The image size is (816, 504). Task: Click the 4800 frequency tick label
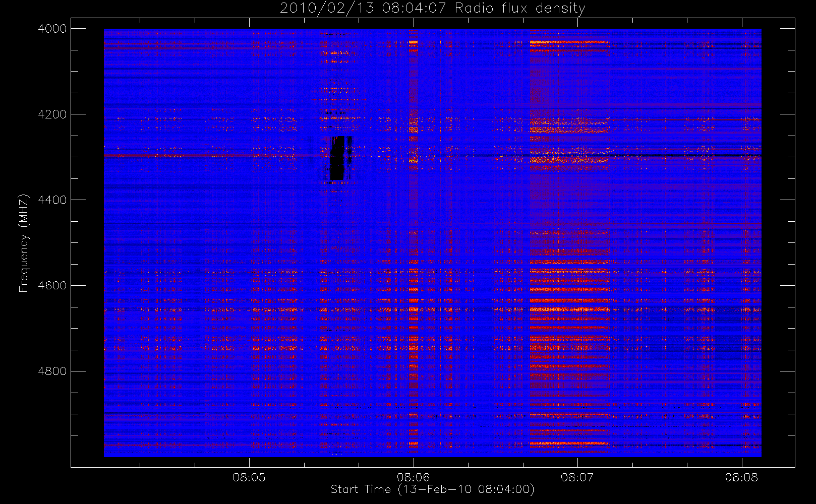[x=52, y=371]
